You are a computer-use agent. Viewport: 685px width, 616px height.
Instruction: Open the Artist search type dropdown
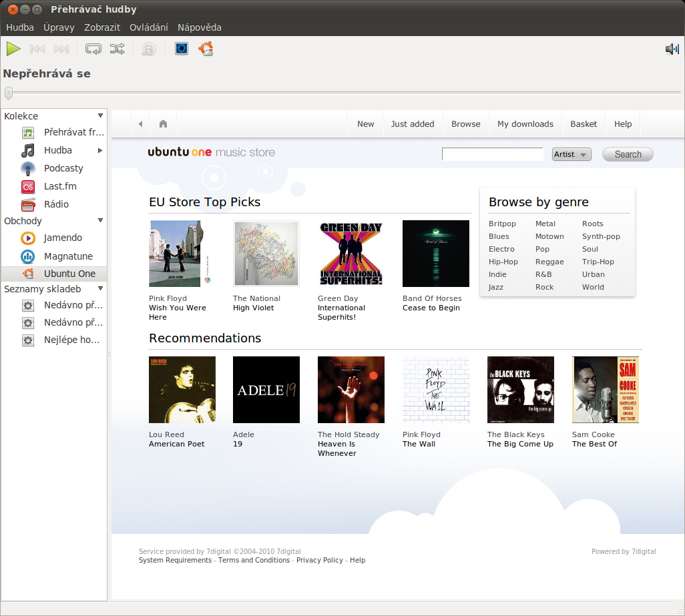[x=572, y=154]
